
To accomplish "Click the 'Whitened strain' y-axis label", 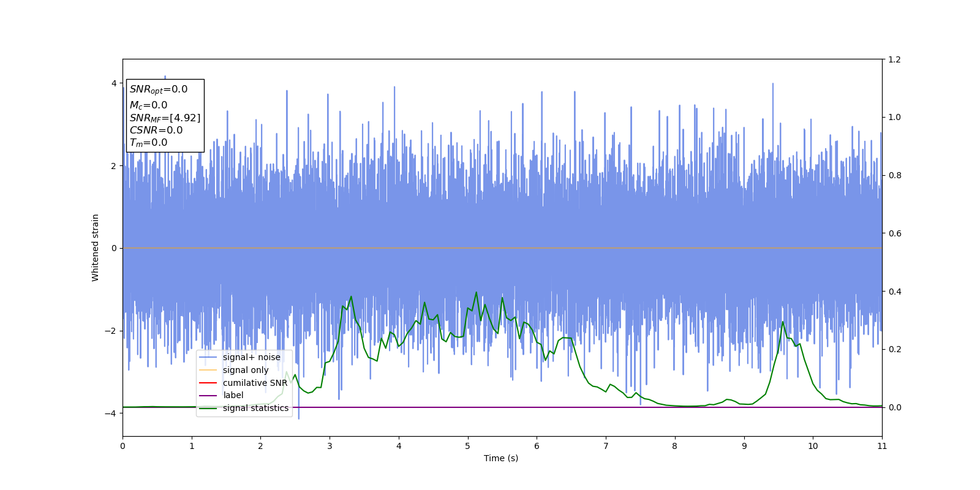I will 95,247.
